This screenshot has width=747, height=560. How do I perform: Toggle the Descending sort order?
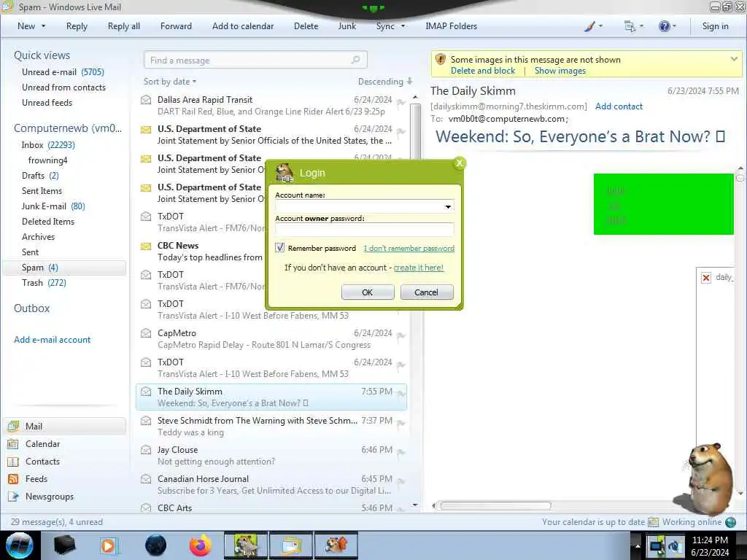(x=385, y=82)
